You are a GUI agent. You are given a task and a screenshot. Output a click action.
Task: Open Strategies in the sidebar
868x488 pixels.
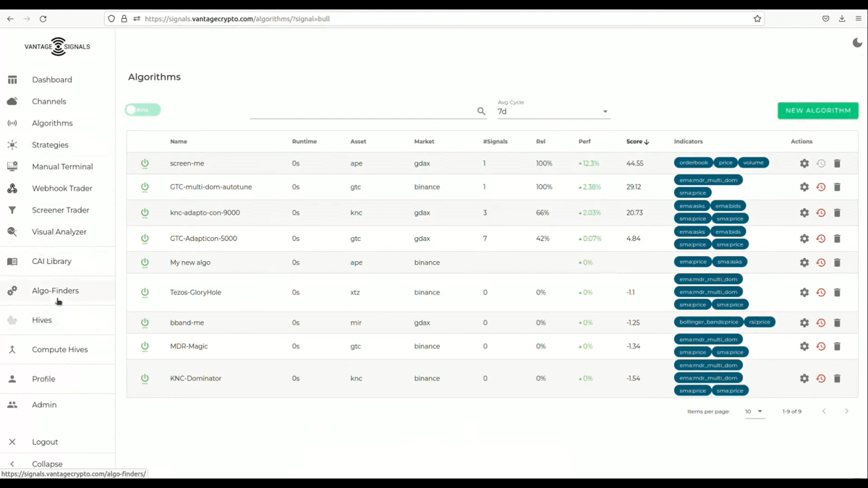coord(50,145)
